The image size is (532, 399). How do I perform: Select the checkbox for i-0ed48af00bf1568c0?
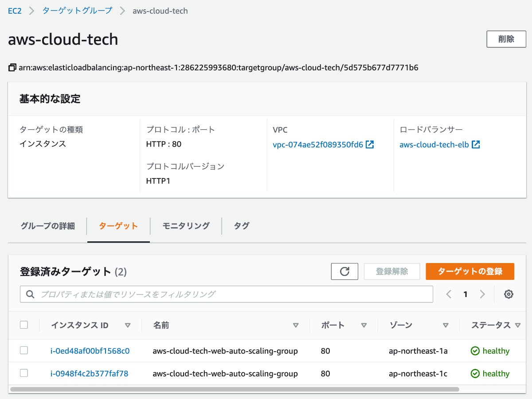[24, 350]
